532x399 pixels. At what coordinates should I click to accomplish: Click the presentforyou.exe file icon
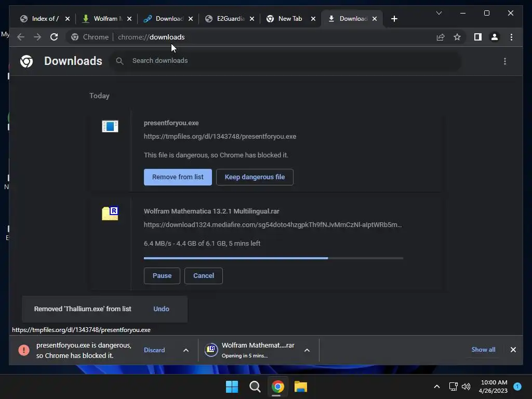click(110, 126)
